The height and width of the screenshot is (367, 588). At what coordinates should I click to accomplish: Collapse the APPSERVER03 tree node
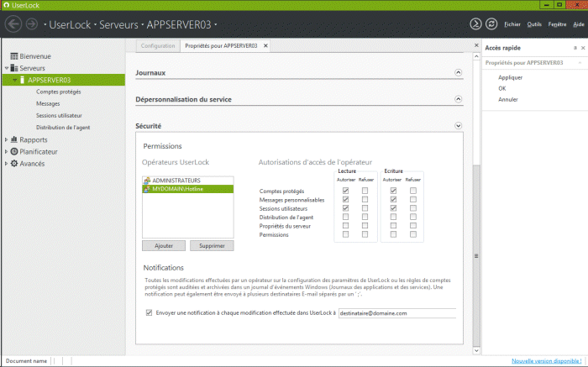click(14, 80)
